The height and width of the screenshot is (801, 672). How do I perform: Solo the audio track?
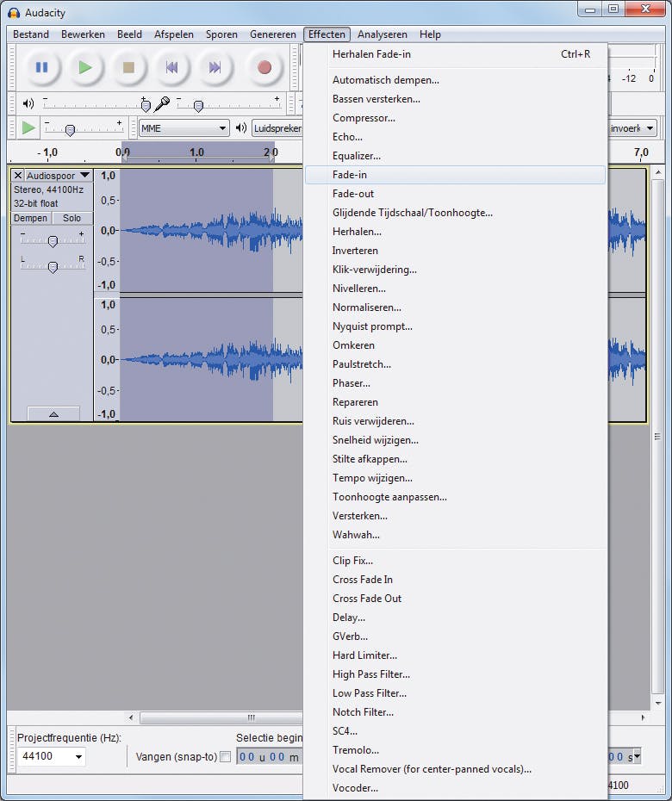(72, 218)
